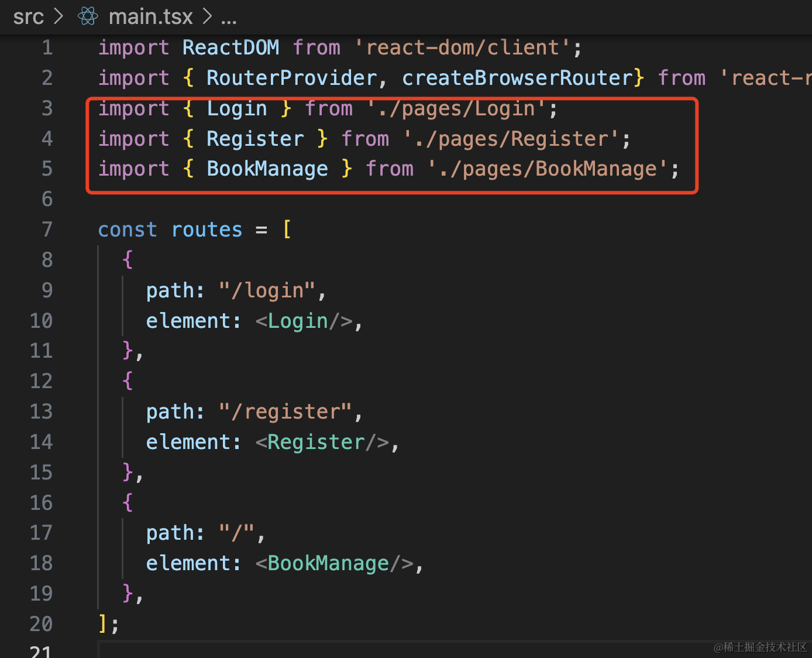The height and width of the screenshot is (658, 812).
Task: Click the chevron after main.tsx breadcrumb
Action: coord(207,16)
